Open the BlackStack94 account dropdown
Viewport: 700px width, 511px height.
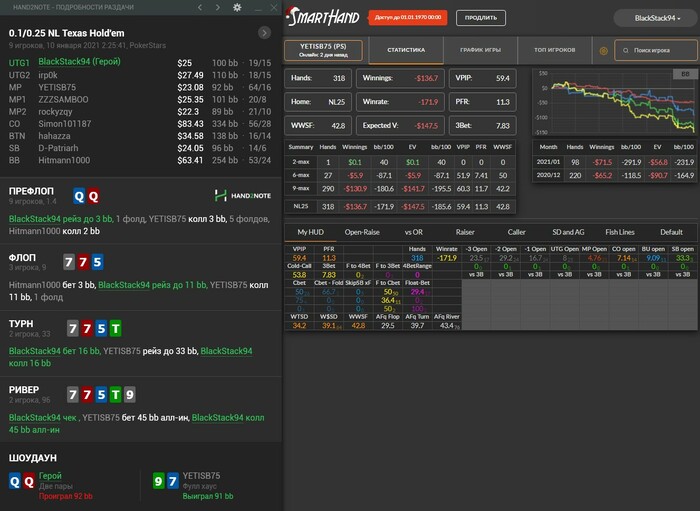(655, 18)
